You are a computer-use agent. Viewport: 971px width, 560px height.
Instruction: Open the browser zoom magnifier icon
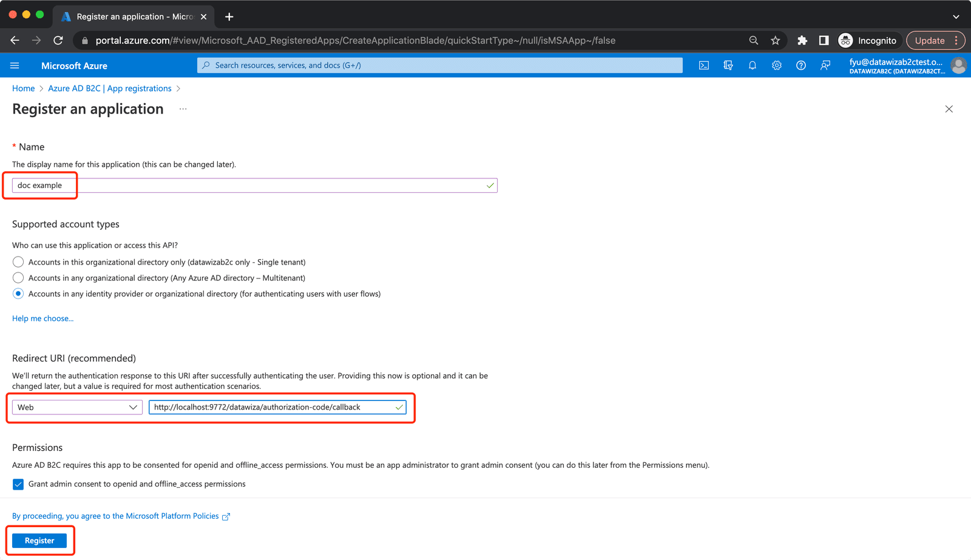(754, 41)
